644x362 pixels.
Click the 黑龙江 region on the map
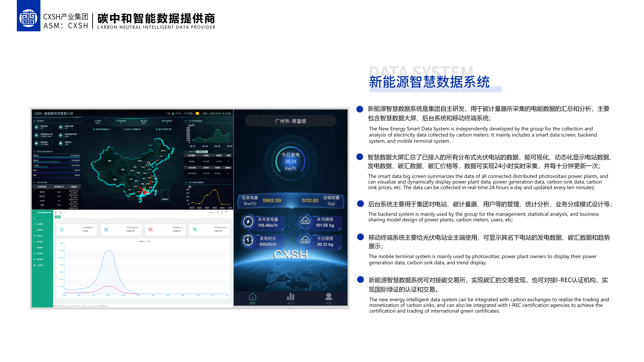pyautogui.click(x=164, y=151)
